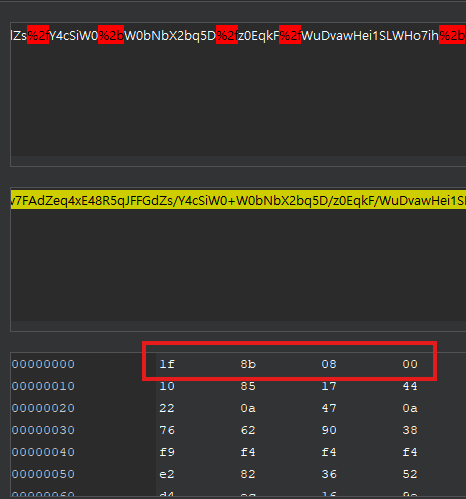Select hex offset 00000010
The image size is (466, 499).
tap(43, 386)
